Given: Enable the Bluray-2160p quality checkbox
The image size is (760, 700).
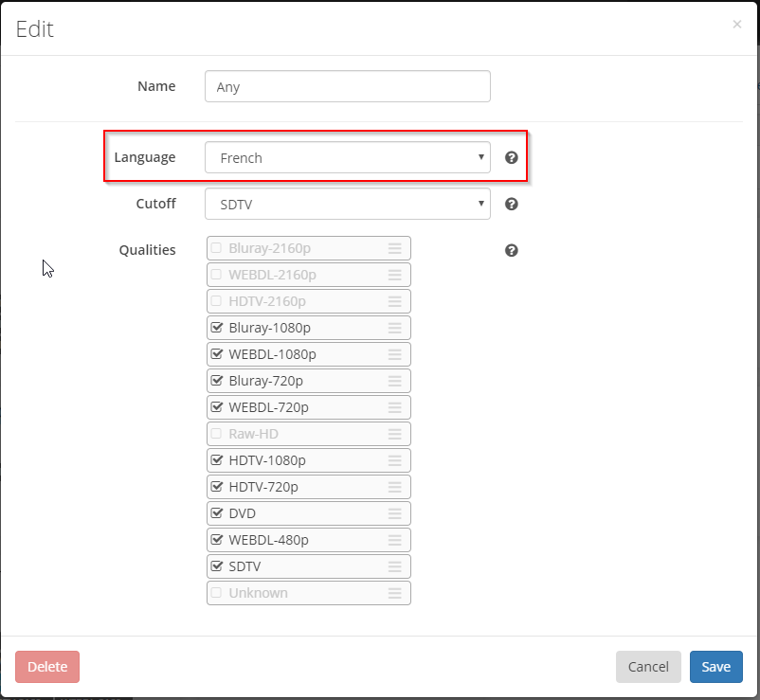Looking at the screenshot, I should 217,248.
